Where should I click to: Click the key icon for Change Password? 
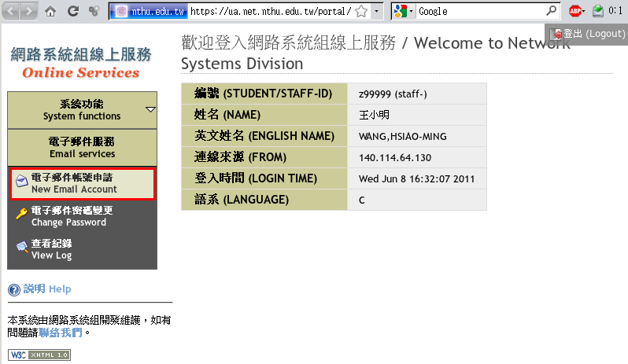click(21, 215)
